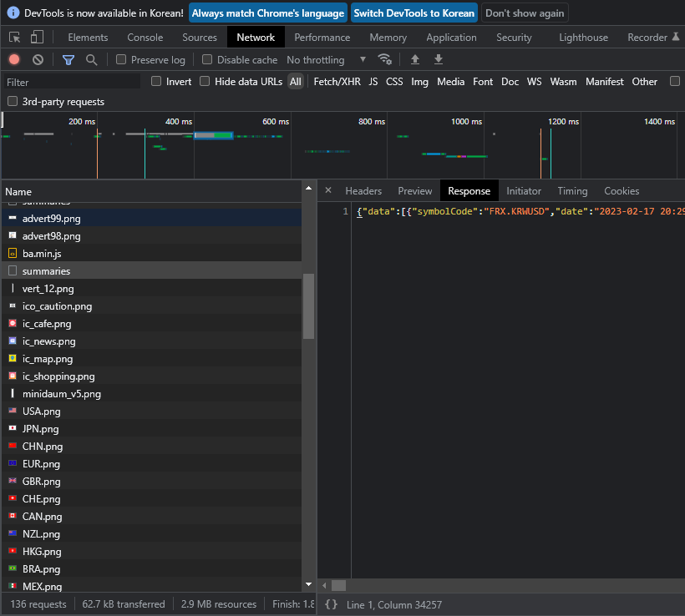
Task: Open the Performance tab
Action: tap(322, 38)
